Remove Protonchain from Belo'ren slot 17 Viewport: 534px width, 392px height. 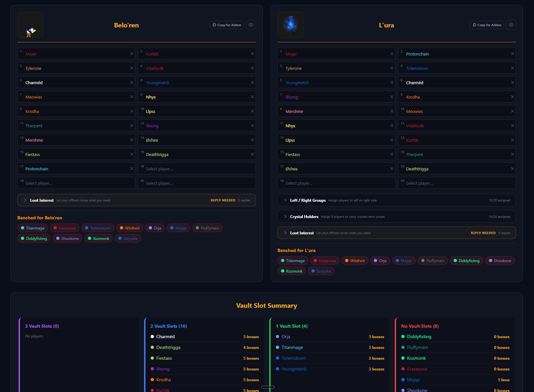(132, 169)
